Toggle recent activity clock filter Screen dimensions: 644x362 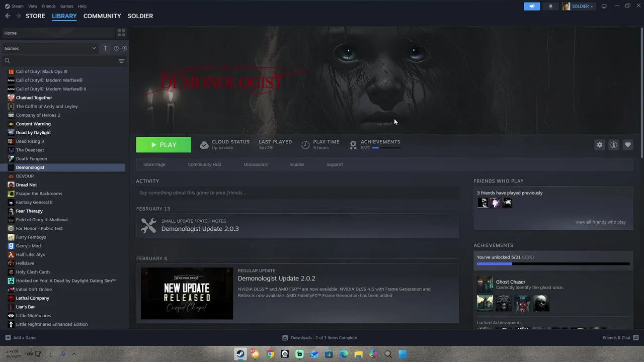tap(116, 48)
